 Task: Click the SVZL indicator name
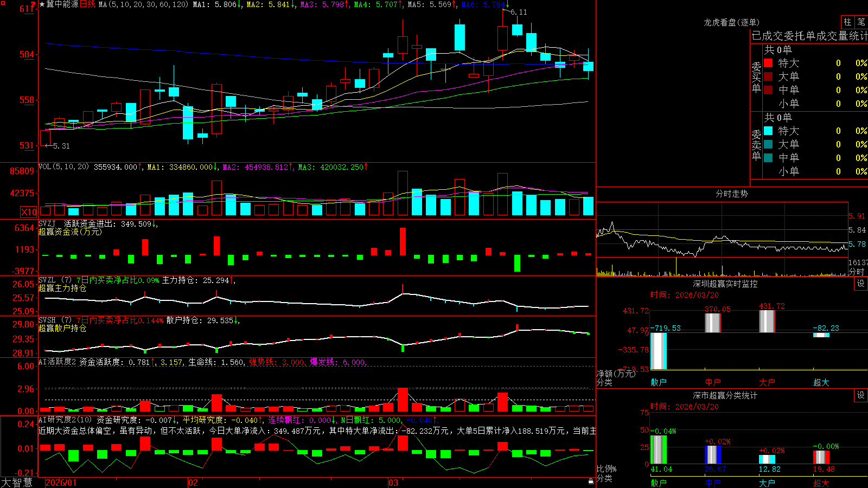[47, 280]
